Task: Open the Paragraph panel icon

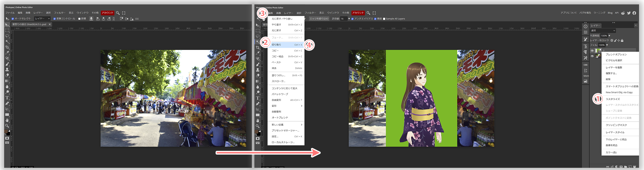Action: coord(585,52)
